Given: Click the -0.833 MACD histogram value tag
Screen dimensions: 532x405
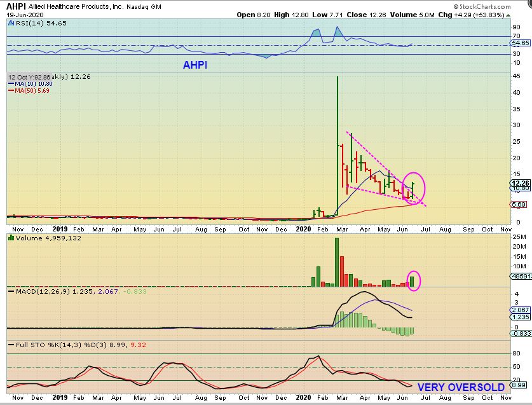Looking at the screenshot, I should 521,333.
